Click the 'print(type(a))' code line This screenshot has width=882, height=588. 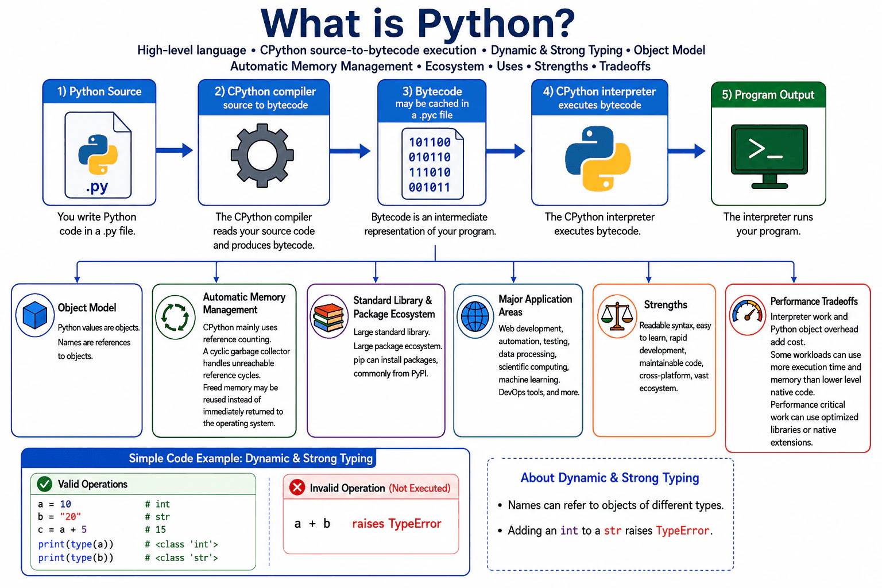tap(76, 544)
